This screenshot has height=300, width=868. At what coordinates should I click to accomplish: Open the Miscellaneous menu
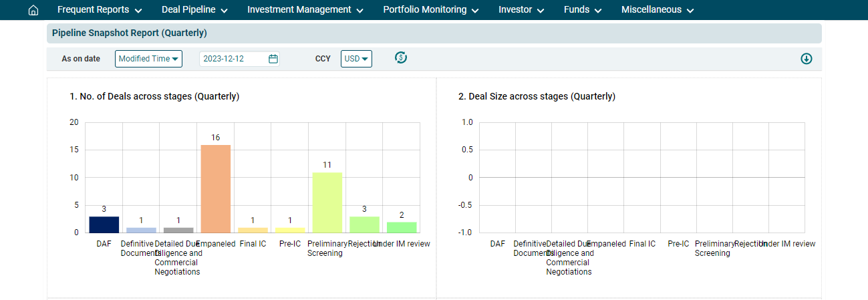pyautogui.click(x=658, y=10)
